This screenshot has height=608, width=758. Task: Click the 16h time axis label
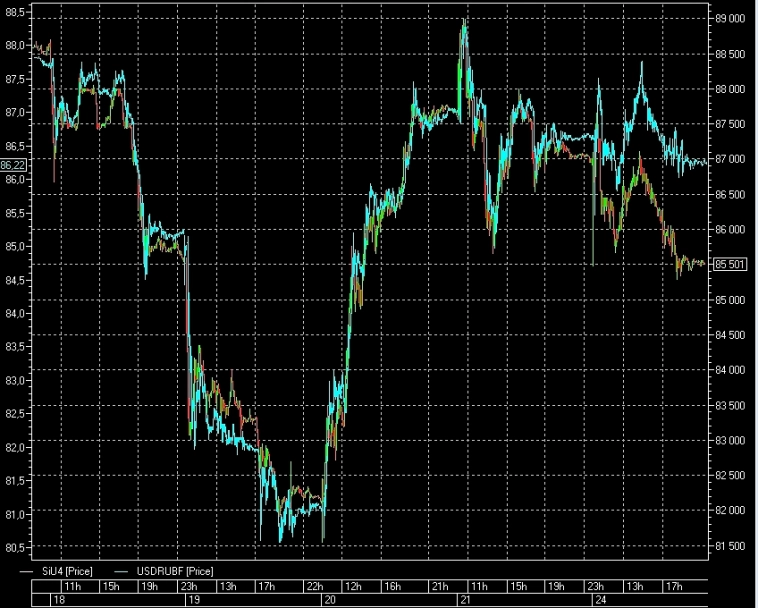tap(393, 586)
